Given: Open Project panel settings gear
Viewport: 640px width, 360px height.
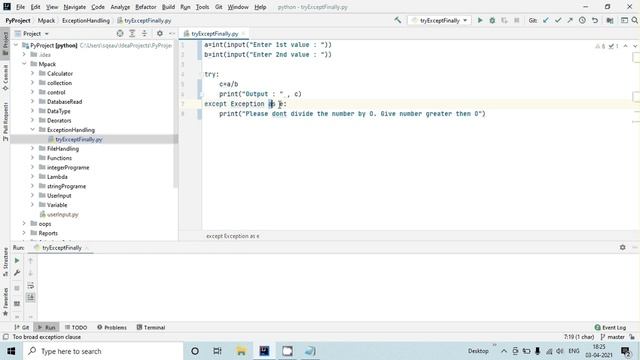Looking at the screenshot, I should coord(160,33).
